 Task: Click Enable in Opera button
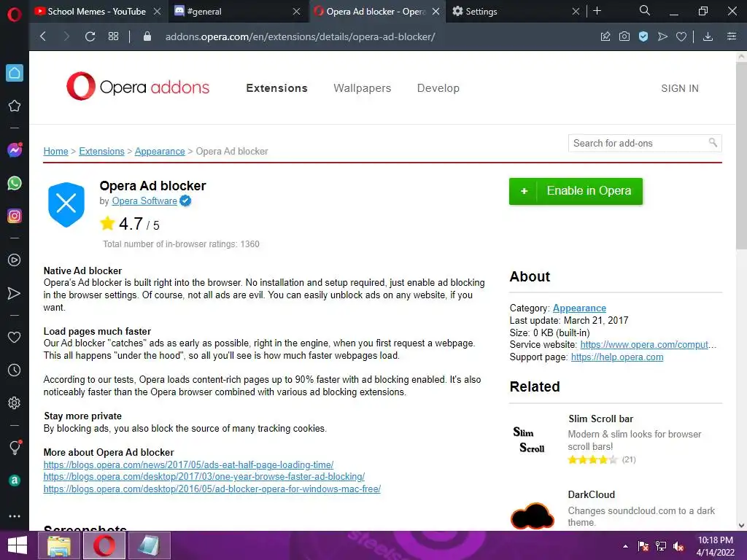576,191
